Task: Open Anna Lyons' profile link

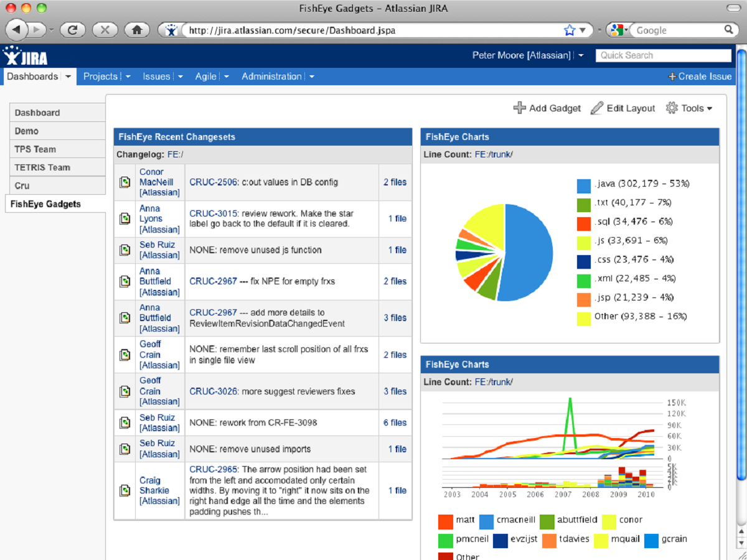Action: (x=159, y=219)
